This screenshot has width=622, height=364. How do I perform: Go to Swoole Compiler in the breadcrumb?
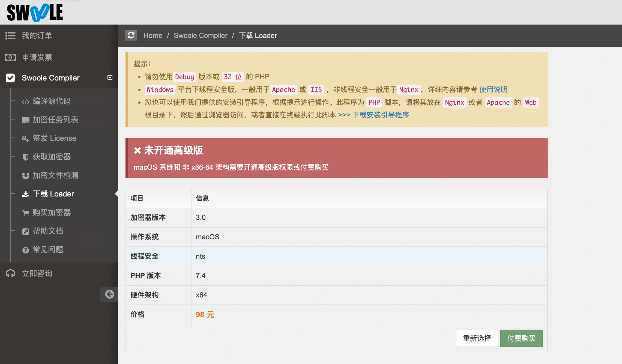(201, 35)
